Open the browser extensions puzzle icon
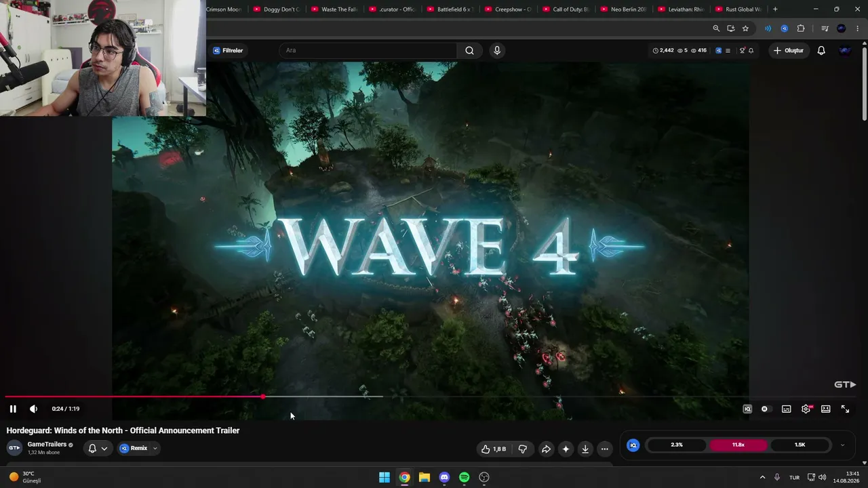 point(801,28)
